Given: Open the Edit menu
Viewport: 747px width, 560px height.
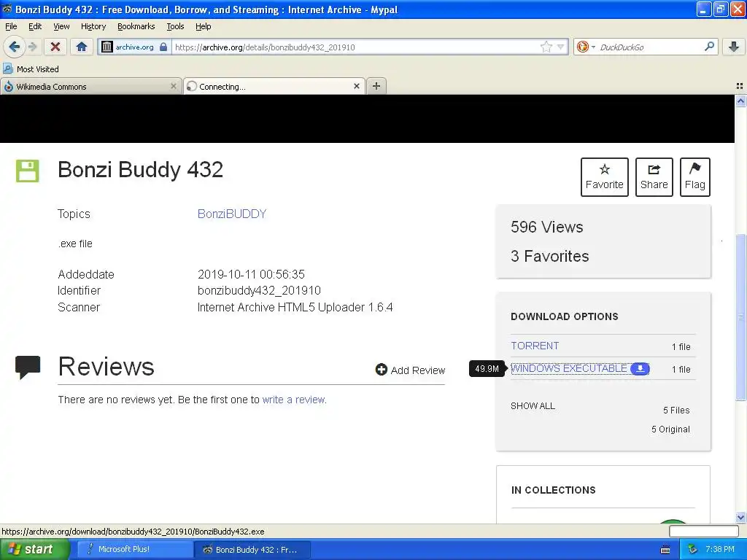Looking at the screenshot, I should click(35, 26).
